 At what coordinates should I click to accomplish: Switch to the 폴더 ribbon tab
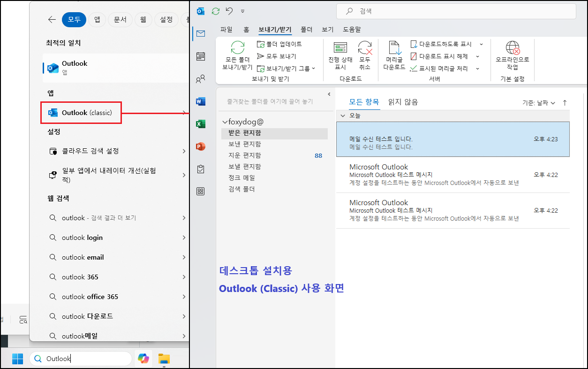[307, 30]
